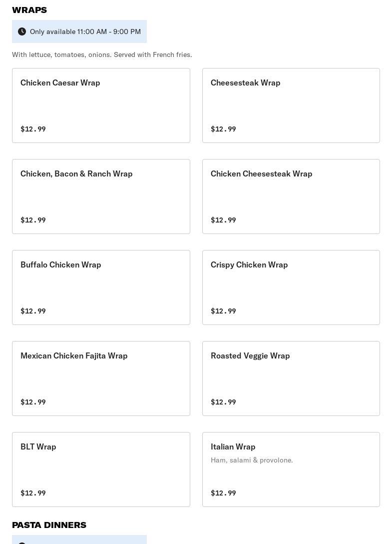The height and width of the screenshot is (544, 392).
Task: Choose the Crispy Chicken Wrap
Action: coord(291,287)
